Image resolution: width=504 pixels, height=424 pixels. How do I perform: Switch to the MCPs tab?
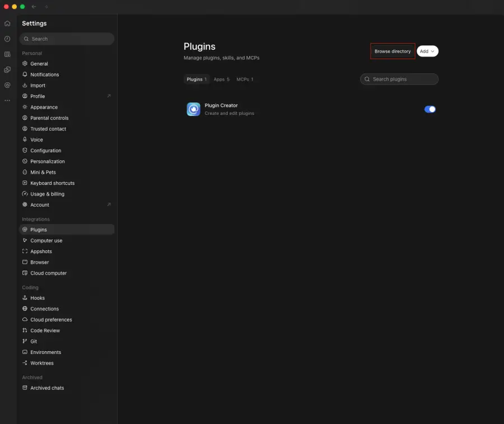tap(245, 80)
